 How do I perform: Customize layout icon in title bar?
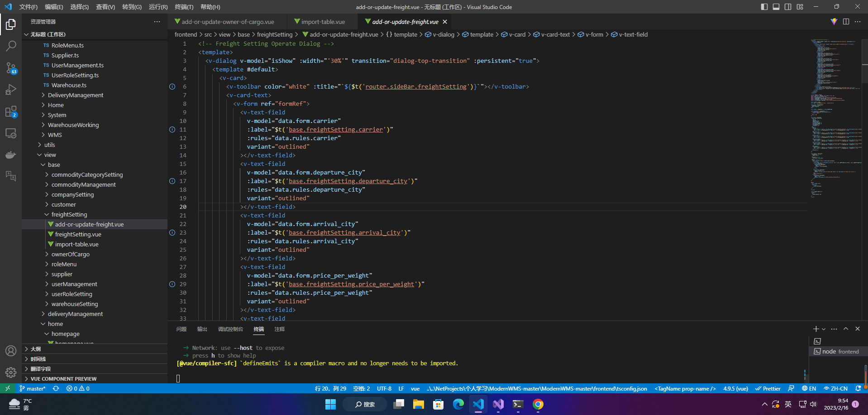(x=800, y=7)
